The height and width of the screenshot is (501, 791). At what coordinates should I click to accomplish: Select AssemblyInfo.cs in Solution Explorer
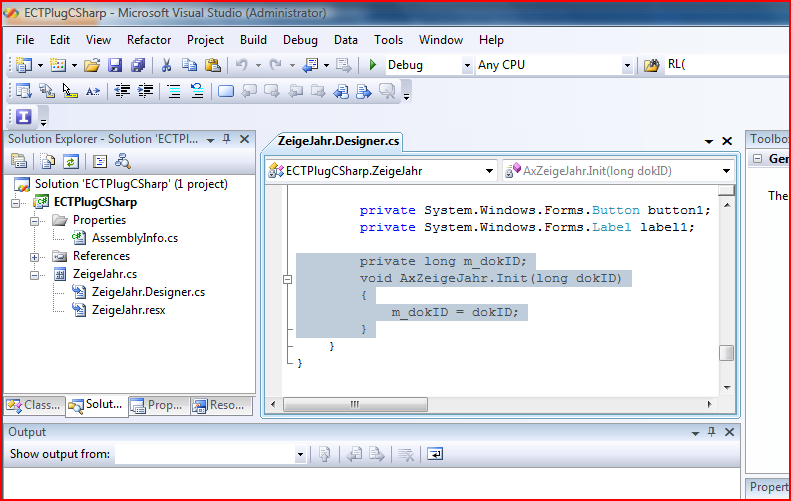coord(135,238)
